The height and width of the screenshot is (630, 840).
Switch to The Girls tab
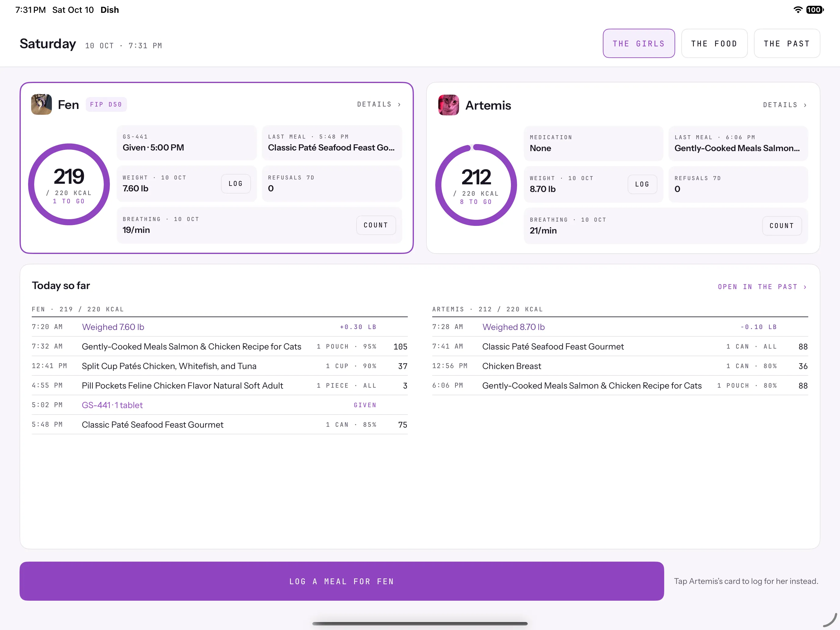pos(639,44)
